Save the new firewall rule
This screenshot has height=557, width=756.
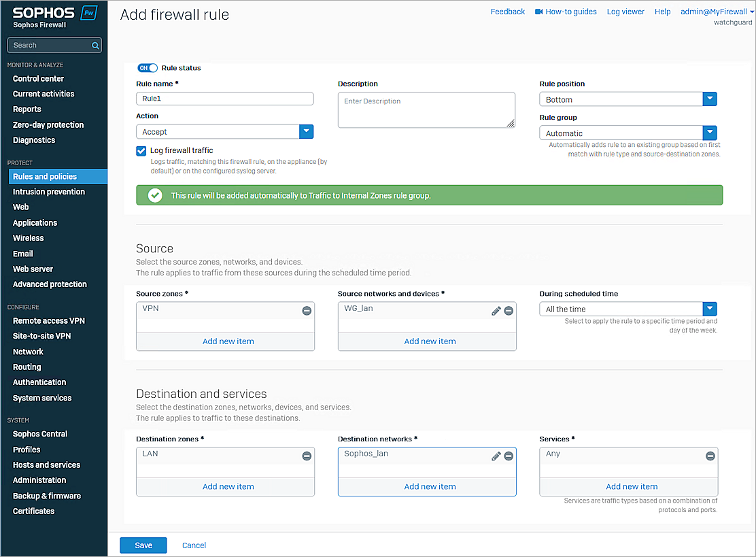coord(143,545)
